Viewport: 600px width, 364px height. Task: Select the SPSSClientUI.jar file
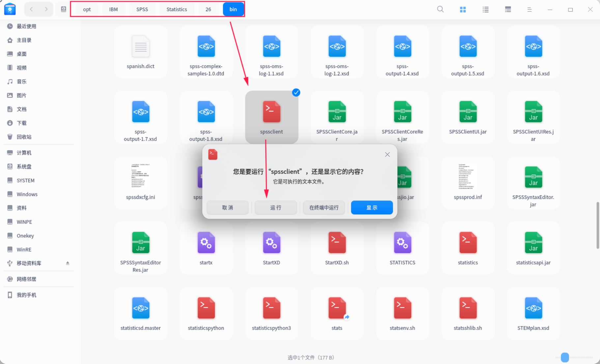coord(468,117)
